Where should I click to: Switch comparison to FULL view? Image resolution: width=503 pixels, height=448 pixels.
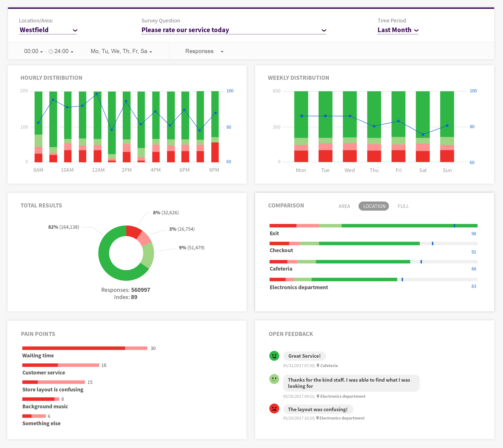tap(403, 206)
